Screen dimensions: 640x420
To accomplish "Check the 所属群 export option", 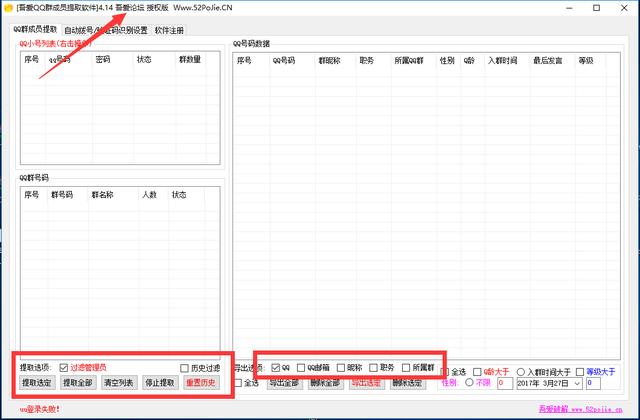I will (x=405, y=367).
